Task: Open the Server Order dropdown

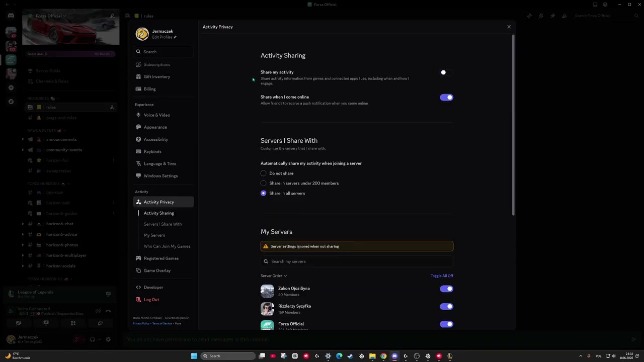Action: click(x=274, y=276)
